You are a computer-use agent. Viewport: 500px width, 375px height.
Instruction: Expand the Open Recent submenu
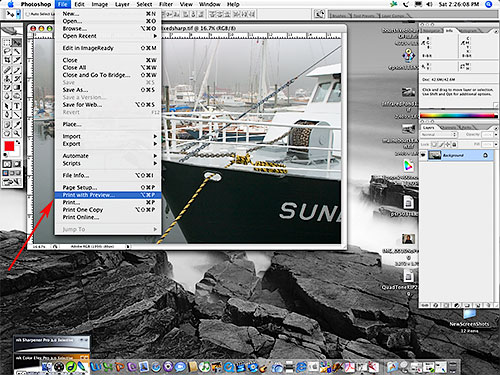pos(108,36)
